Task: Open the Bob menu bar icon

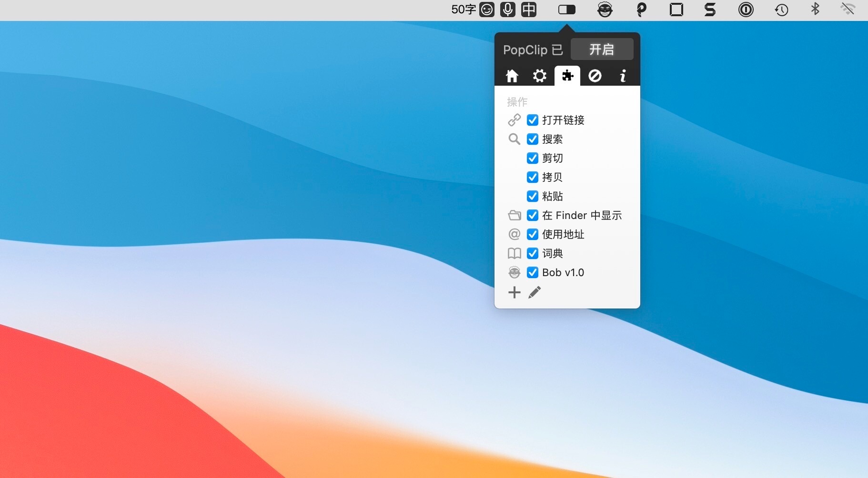Action: 605,10
